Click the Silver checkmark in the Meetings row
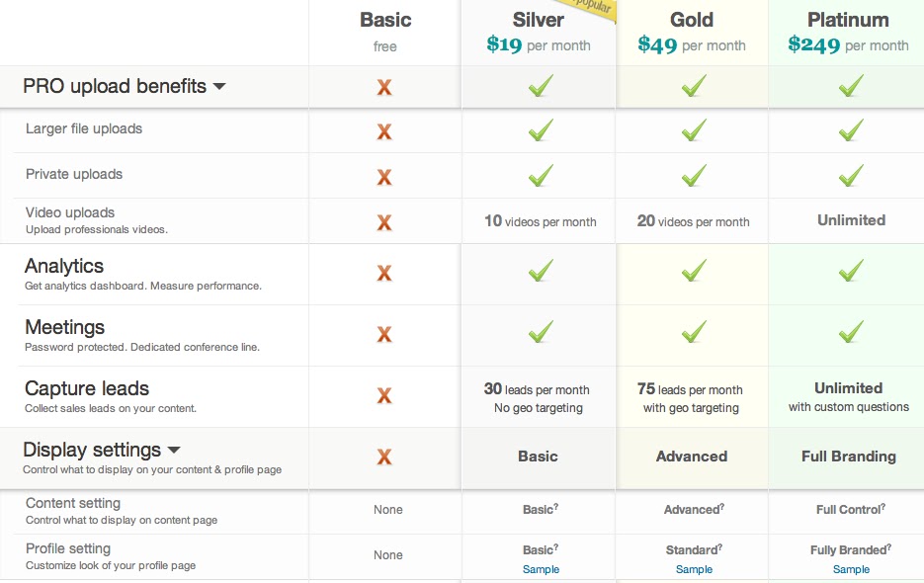The width and height of the screenshot is (924, 583). (x=540, y=331)
